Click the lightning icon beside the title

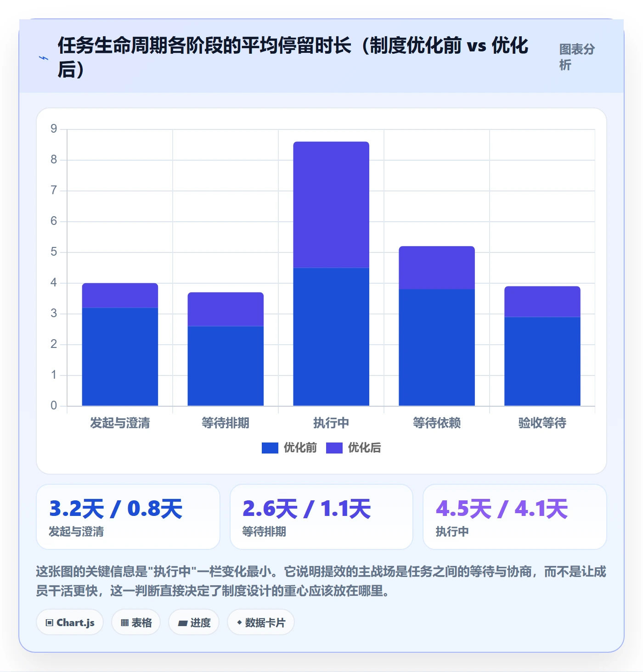[x=43, y=58]
